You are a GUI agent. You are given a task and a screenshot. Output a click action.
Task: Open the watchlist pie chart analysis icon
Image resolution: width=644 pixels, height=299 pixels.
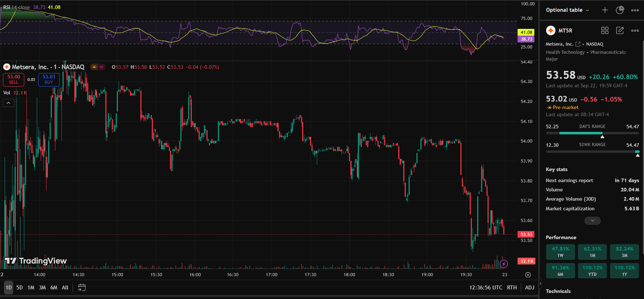[x=620, y=10]
